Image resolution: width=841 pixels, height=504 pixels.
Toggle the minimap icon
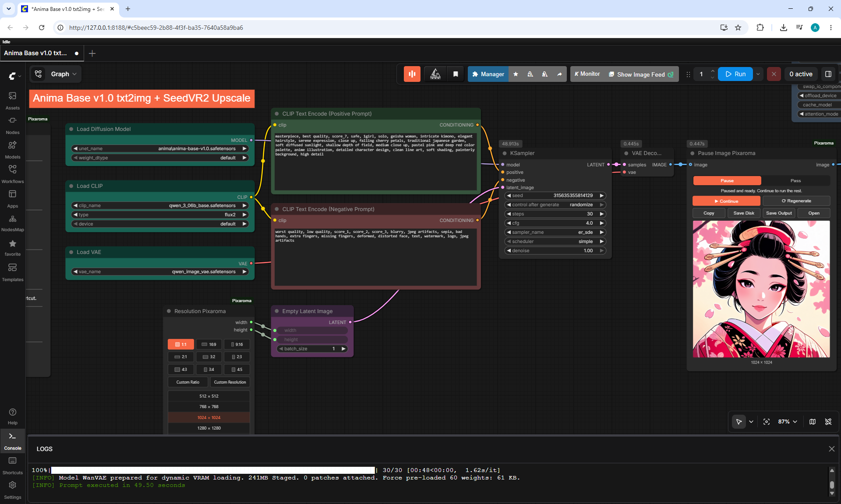pos(813,422)
